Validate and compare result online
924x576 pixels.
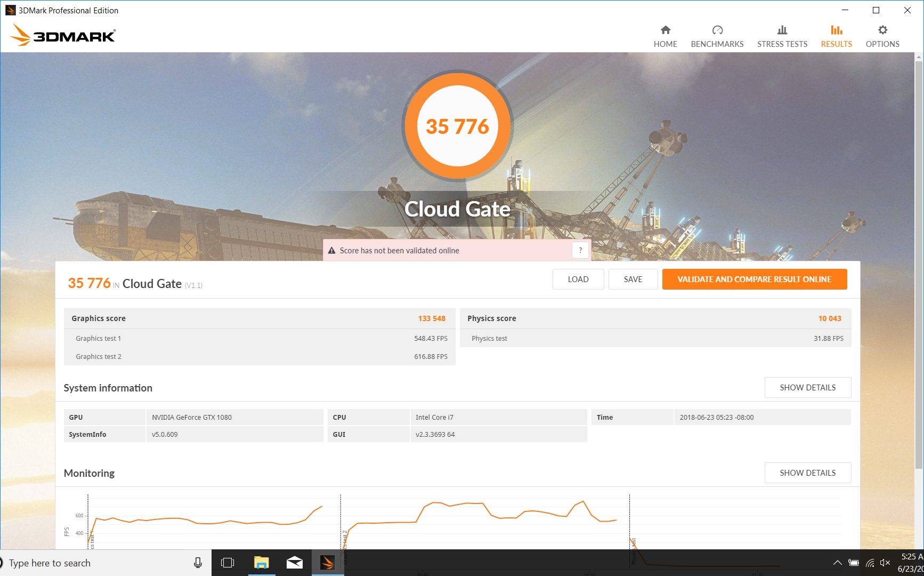point(755,279)
